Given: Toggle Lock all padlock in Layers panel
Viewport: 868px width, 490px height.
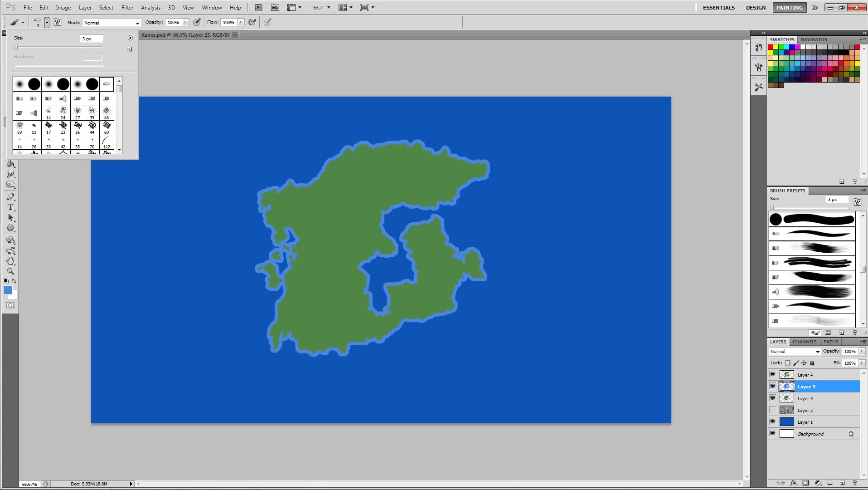Looking at the screenshot, I should point(812,363).
